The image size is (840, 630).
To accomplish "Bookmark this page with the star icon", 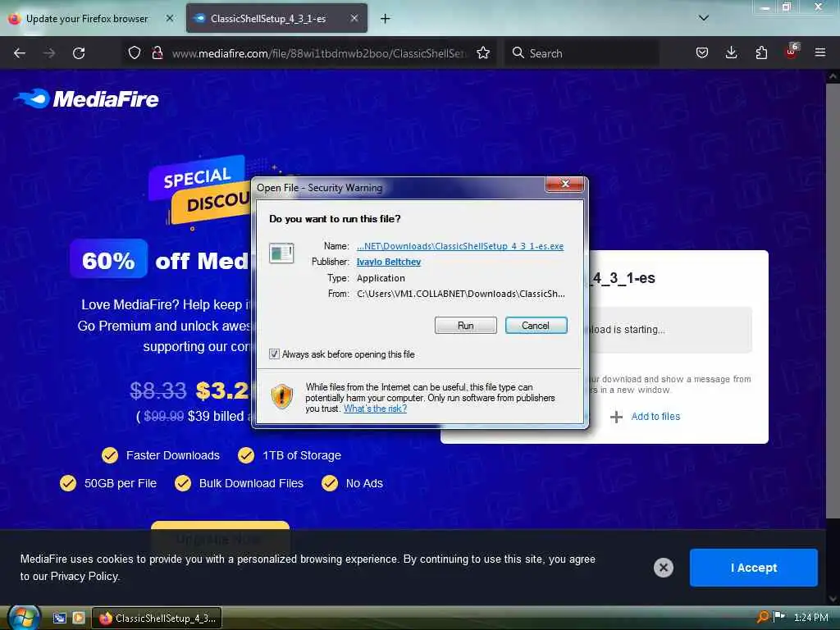I will pos(483,52).
